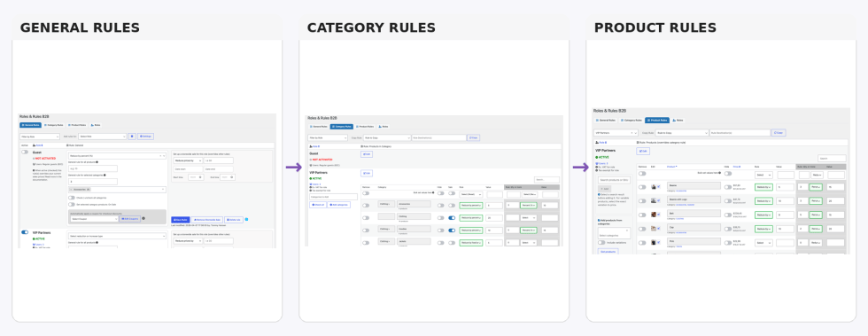This screenshot has width=868, height=336.
Task: Open VIP Partners role filter dropdown in Product Rules
Action: click(616, 132)
